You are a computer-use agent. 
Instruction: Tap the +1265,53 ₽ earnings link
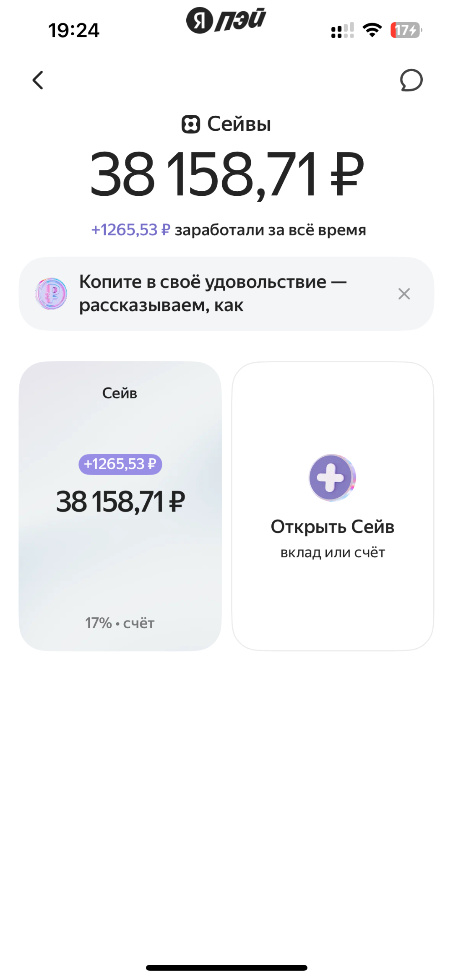130,229
